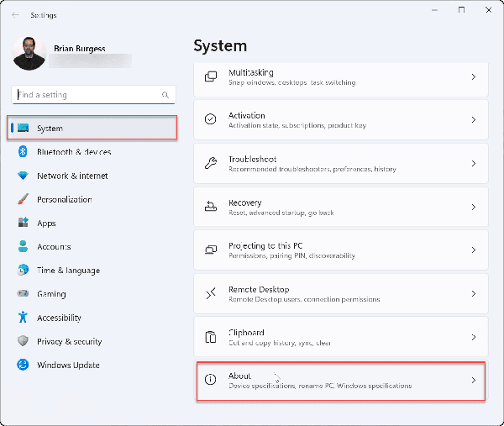The image size is (504, 426).
Task: Maximize the Settings window
Action: 461,10
